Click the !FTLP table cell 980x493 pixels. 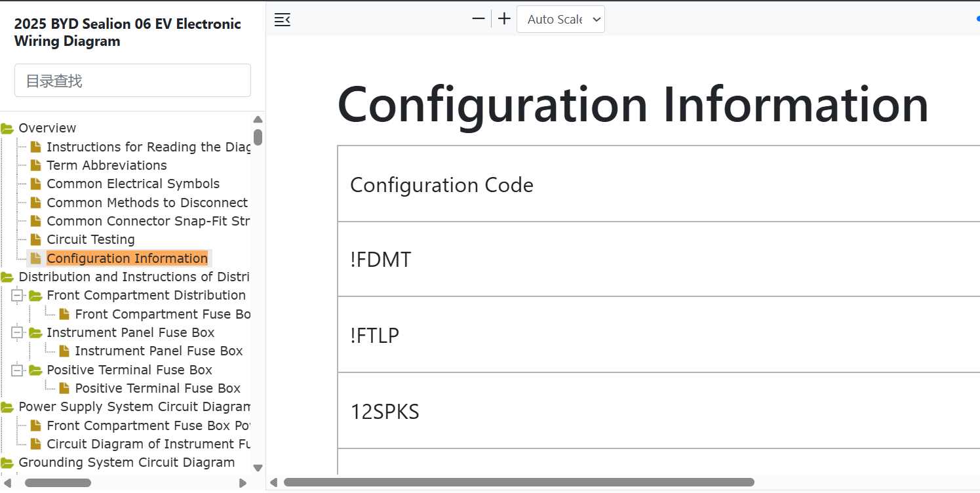click(x=659, y=335)
